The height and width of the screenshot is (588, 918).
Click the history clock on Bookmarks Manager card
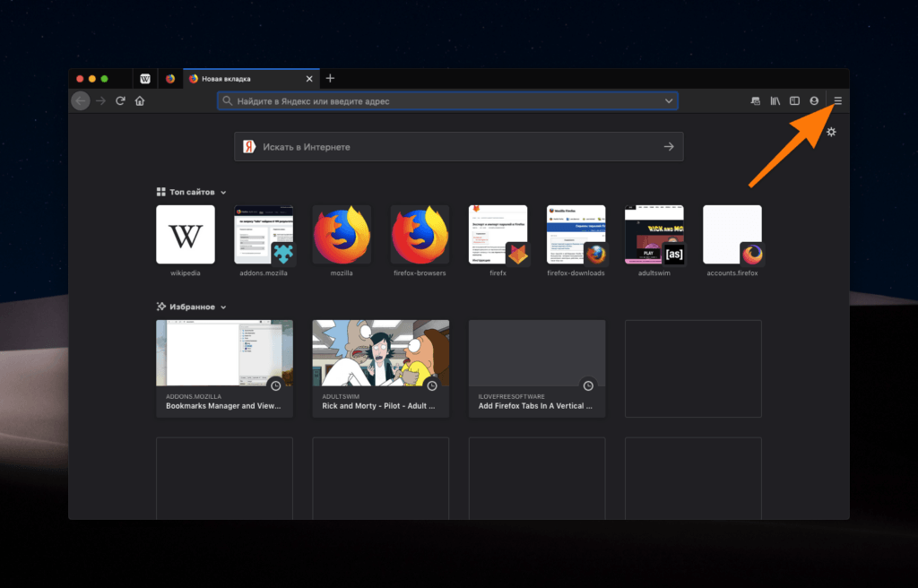pyautogui.click(x=276, y=386)
